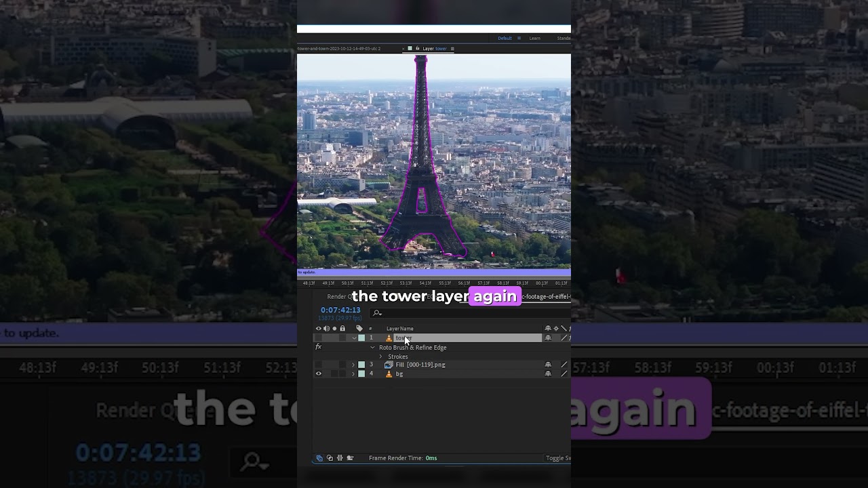Click the 13873 (29.97 fps) frame readout
The height and width of the screenshot is (488, 868).
(x=339, y=318)
